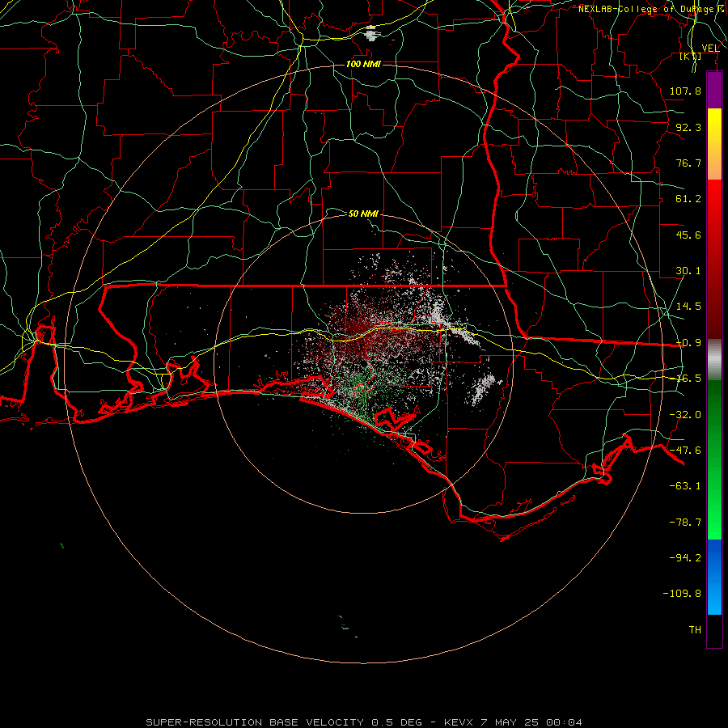Click the VEL legend heading

(710, 48)
